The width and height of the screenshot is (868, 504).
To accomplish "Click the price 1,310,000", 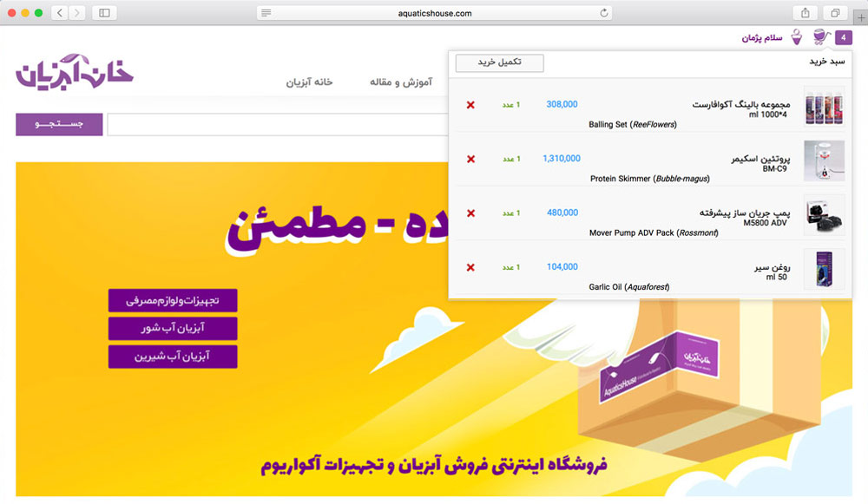I will (x=562, y=159).
